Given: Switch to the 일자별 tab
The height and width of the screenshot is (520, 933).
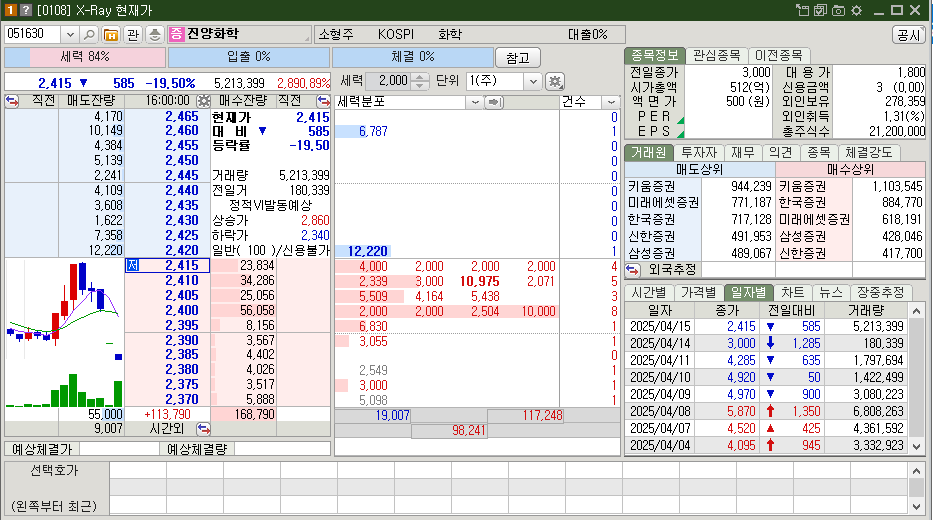Looking at the screenshot, I should coord(749,292).
